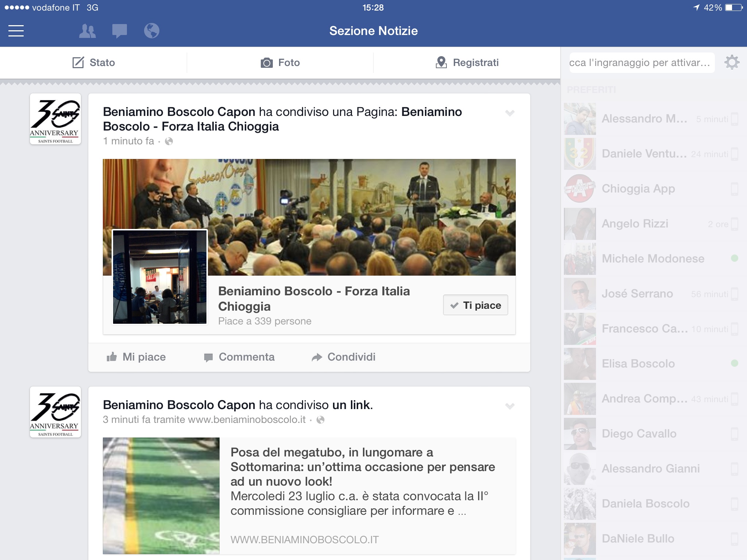The height and width of the screenshot is (560, 747).
Task: Tap public globe icon on link post timestamp
Action: click(321, 420)
